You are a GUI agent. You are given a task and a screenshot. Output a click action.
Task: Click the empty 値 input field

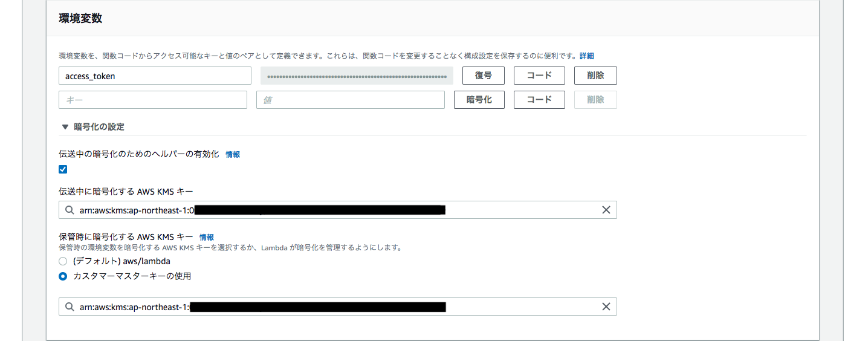pyautogui.click(x=351, y=100)
